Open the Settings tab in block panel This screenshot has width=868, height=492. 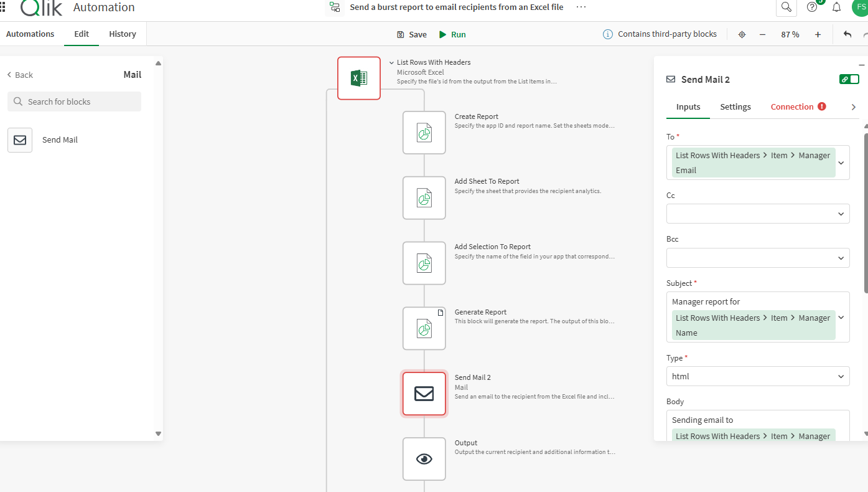[735, 106]
